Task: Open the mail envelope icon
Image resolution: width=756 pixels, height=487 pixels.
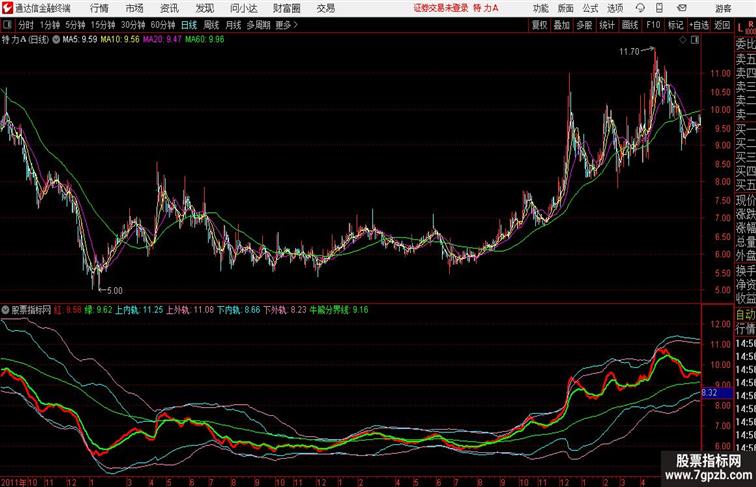Action: [x=681, y=8]
